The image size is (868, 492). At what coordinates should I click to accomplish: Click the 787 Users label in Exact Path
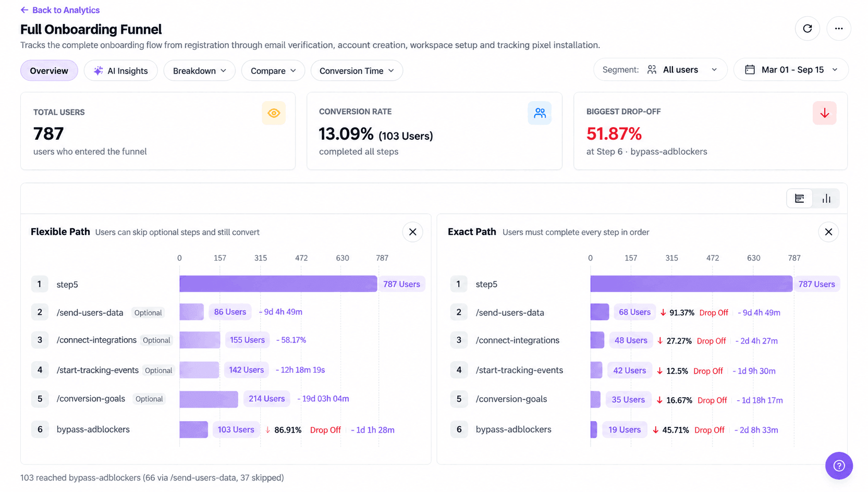(816, 284)
